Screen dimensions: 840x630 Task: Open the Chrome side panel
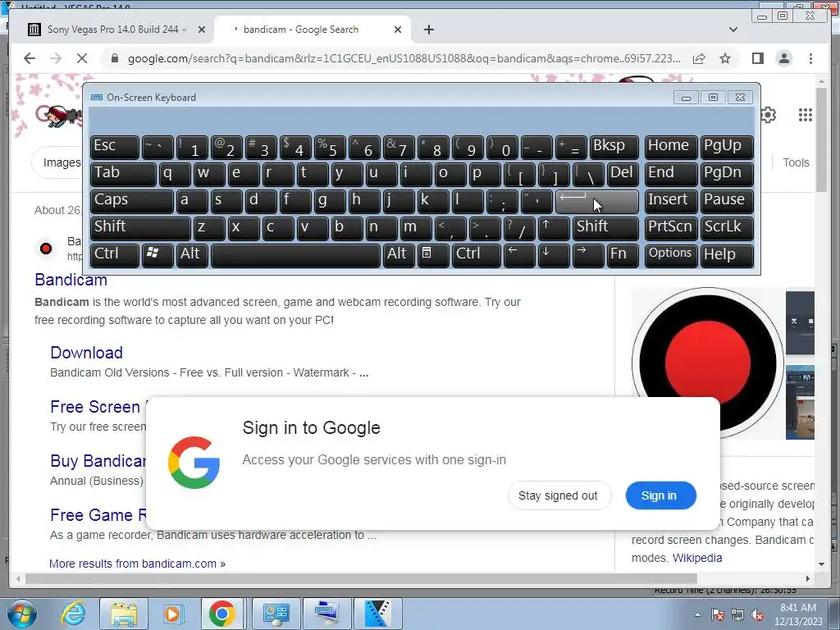click(757, 58)
